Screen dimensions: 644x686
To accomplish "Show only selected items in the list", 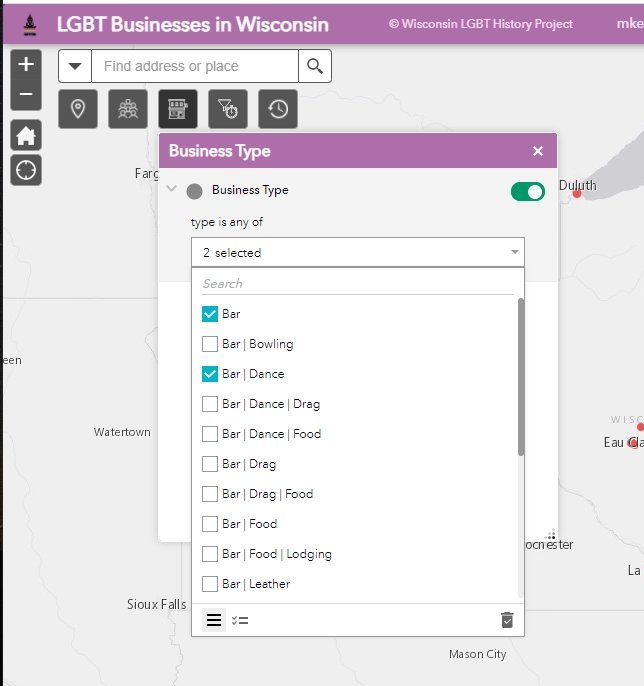I will (240, 620).
